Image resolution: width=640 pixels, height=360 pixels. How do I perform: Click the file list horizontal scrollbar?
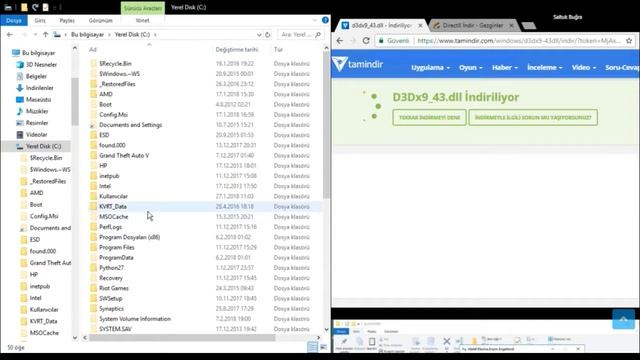182,338
